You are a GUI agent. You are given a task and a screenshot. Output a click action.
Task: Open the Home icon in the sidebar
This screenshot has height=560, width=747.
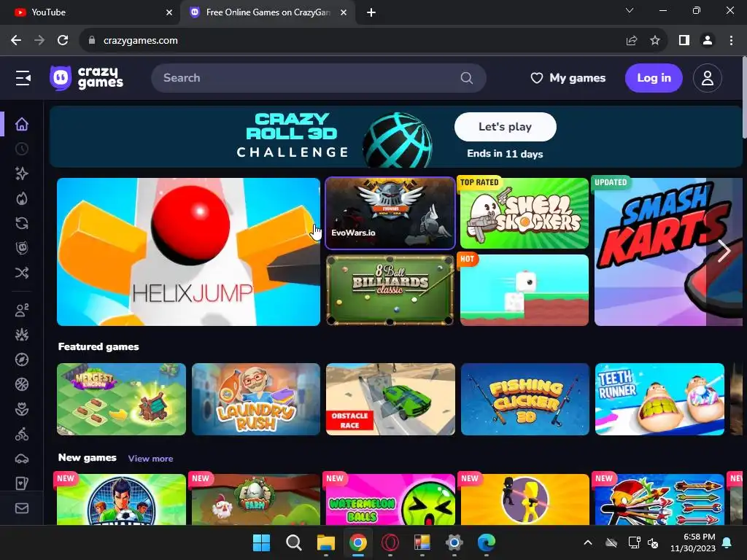21,124
